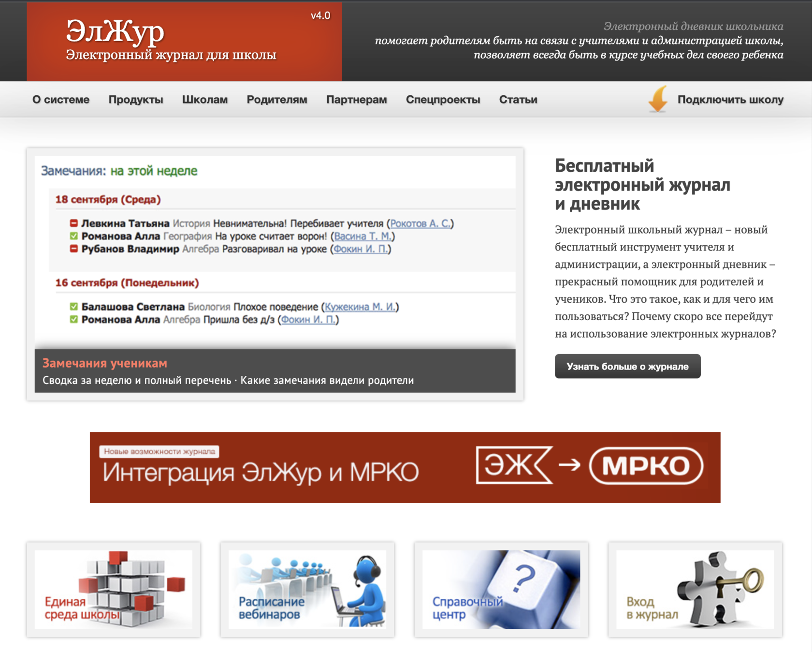Click the student name Балашова Светлана
The width and height of the screenshot is (812, 652).
click(x=133, y=307)
